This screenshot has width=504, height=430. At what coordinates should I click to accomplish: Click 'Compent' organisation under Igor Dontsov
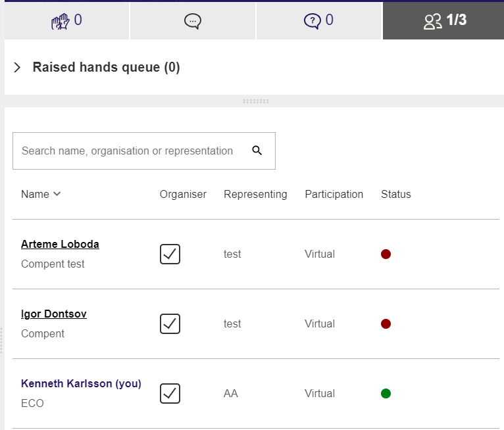point(43,333)
